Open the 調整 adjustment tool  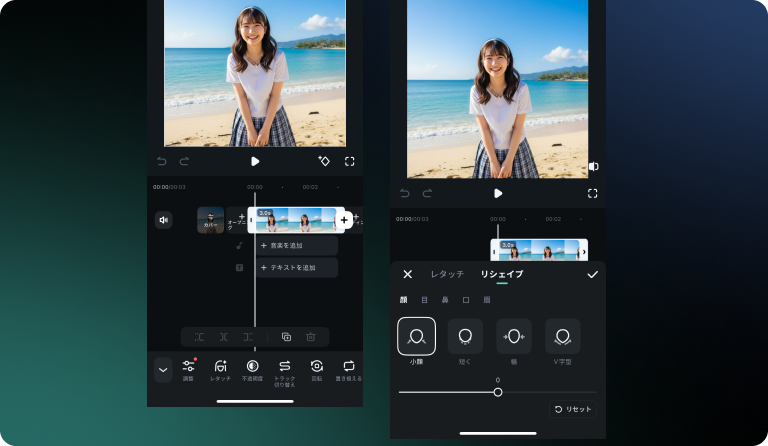pos(188,368)
